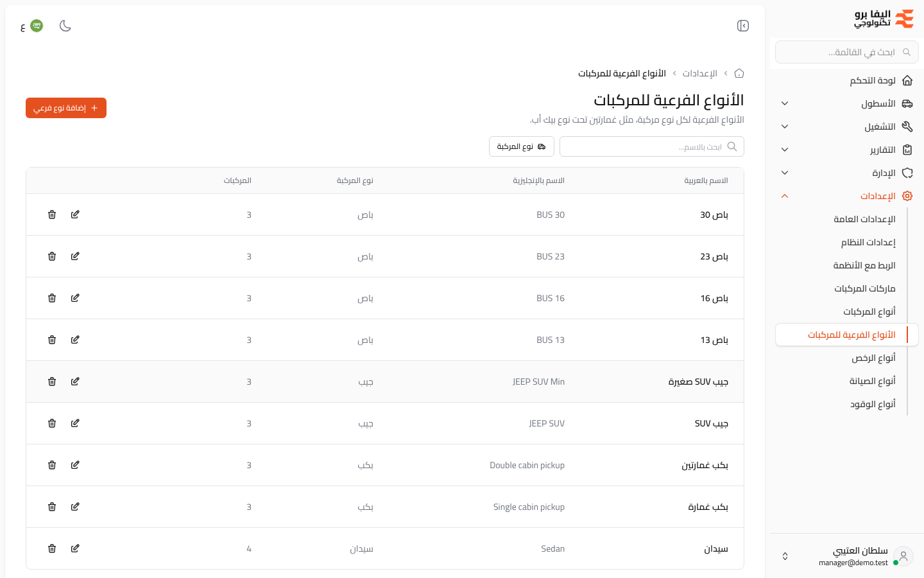Delete the Sedan row
Screen dimensions: 924x578
[x=52, y=548]
